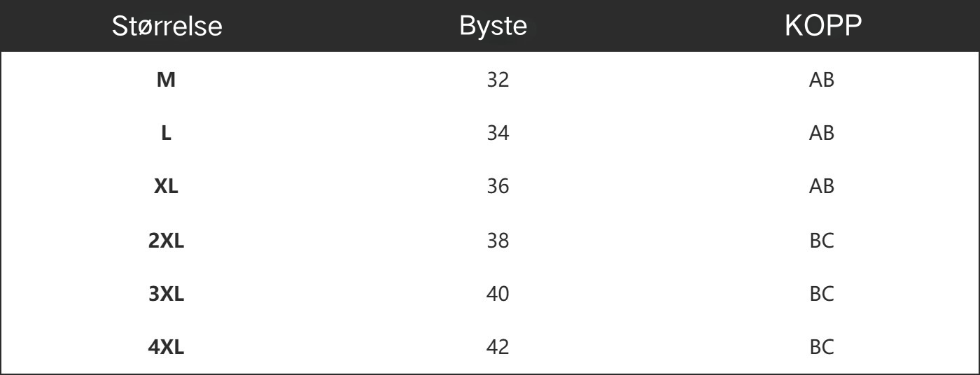
Task: Click the BC cup in 2XL row
Action: pos(822,241)
